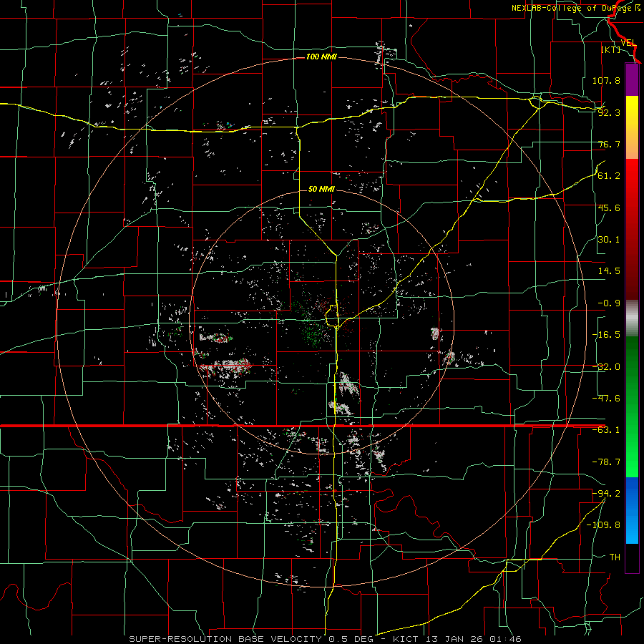Click the yellow-orange gradient segment of the color bar
This screenshot has width=644, height=644.
(x=632, y=127)
